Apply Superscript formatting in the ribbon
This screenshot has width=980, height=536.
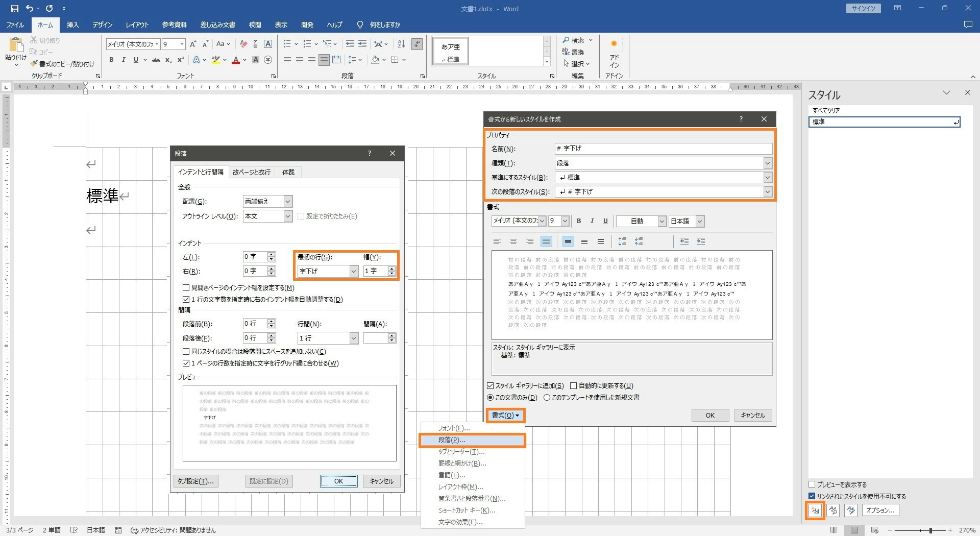(x=180, y=60)
